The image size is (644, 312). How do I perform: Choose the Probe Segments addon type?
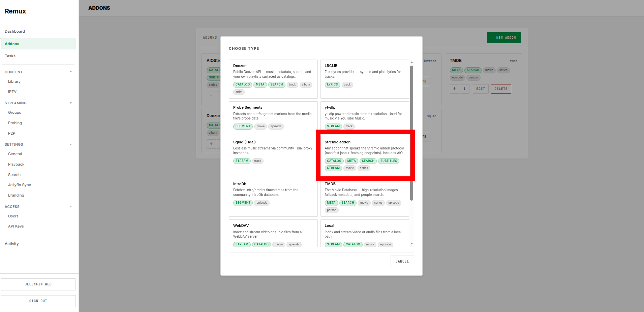click(273, 117)
